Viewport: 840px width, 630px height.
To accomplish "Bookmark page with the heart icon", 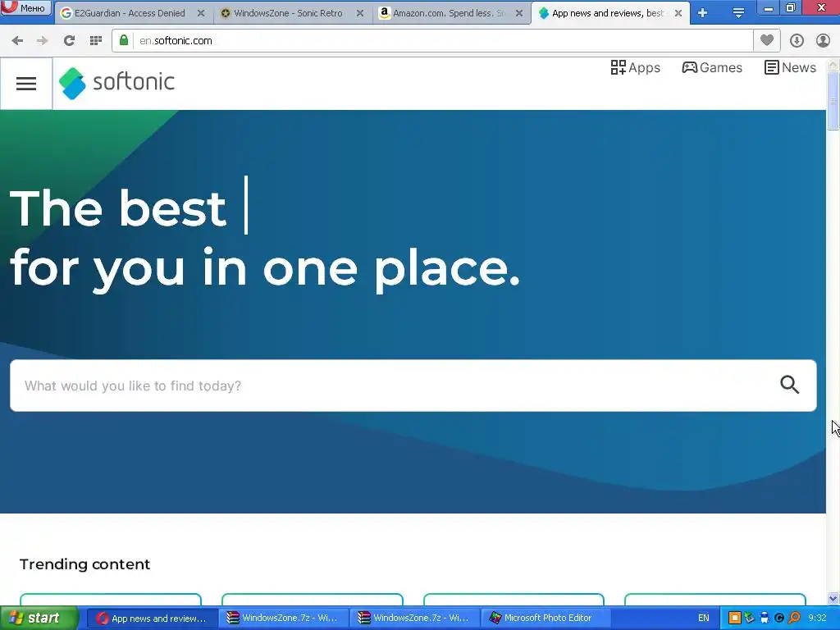I will tap(767, 40).
